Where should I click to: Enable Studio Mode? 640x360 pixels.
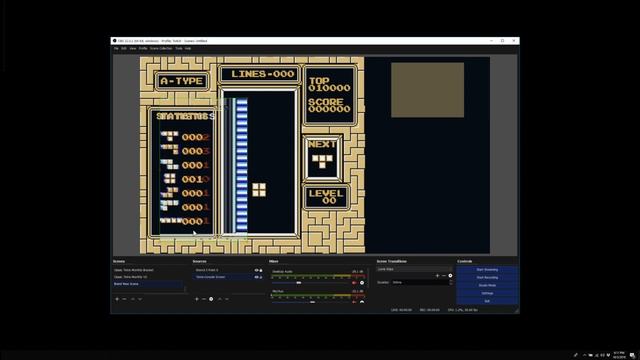(x=487, y=285)
